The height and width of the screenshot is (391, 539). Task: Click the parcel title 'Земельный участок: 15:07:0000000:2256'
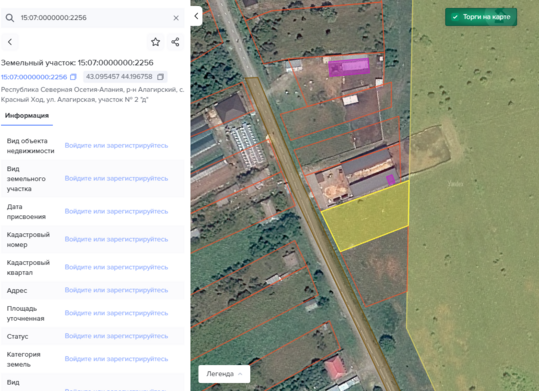click(x=77, y=63)
